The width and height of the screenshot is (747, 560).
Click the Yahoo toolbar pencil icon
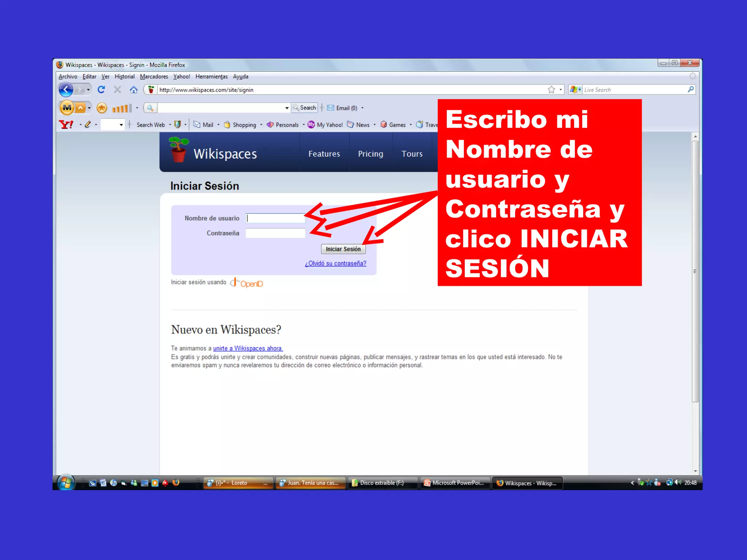[88, 125]
